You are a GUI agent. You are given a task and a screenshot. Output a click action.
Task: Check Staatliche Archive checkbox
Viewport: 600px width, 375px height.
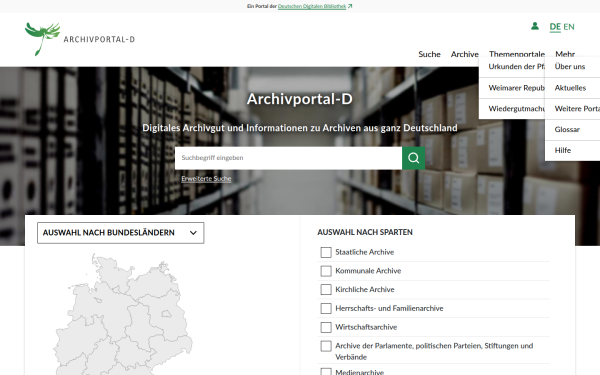tap(326, 252)
